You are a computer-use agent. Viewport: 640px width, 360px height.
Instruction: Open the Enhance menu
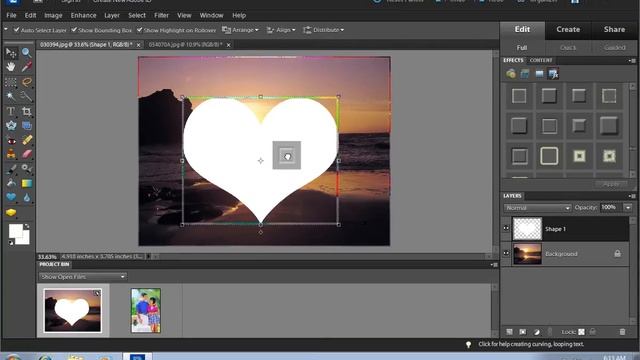point(83,16)
